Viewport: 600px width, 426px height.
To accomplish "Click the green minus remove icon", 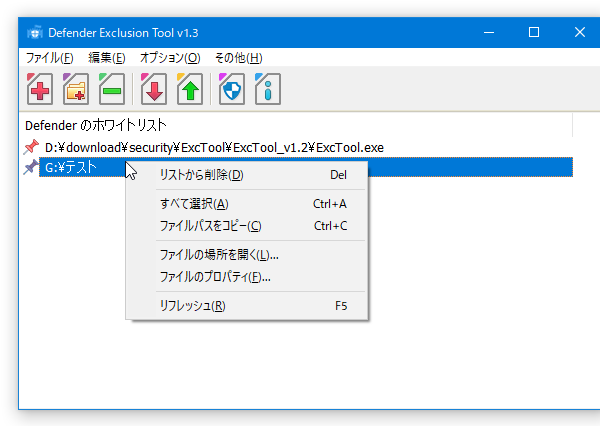I will click(111, 89).
